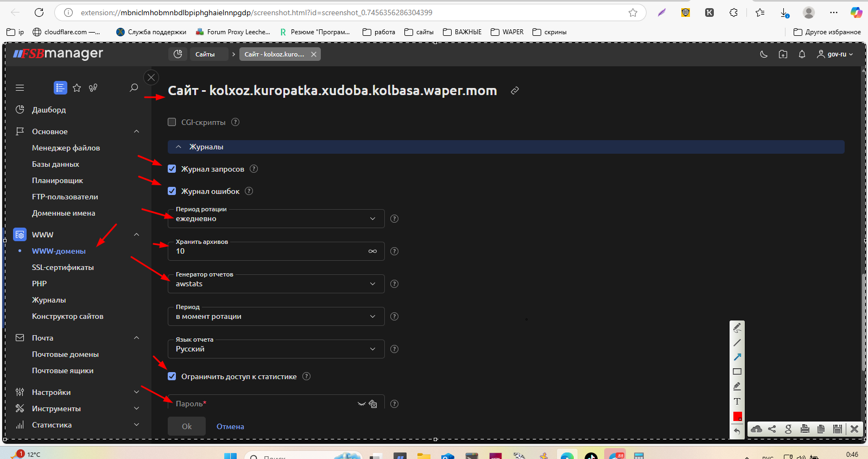Image resolution: width=868 pixels, height=459 pixels.
Task: Open the sidebar search
Action: 134,87
